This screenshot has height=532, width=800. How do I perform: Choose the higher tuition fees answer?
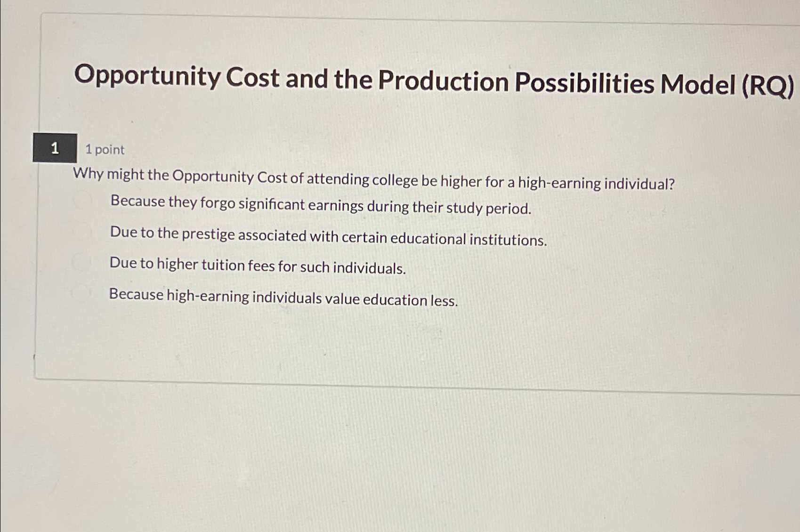[257, 266]
